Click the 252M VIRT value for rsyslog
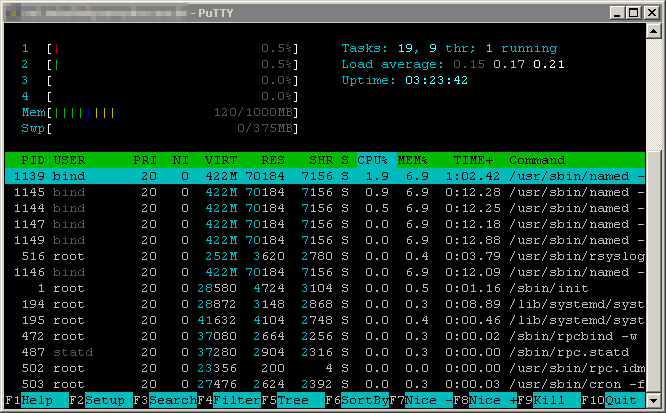The image size is (666, 413). pos(221,256)
